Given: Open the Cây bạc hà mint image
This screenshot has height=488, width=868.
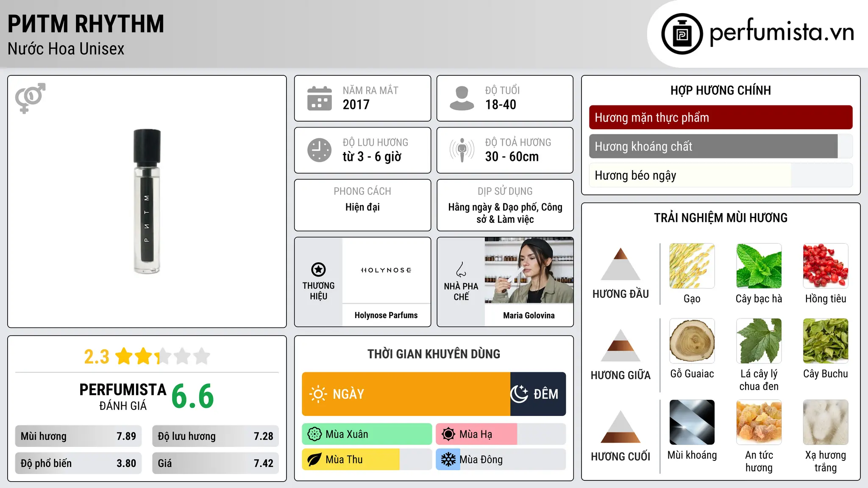Looking at the screenshot, I should [x=759, y=266].
